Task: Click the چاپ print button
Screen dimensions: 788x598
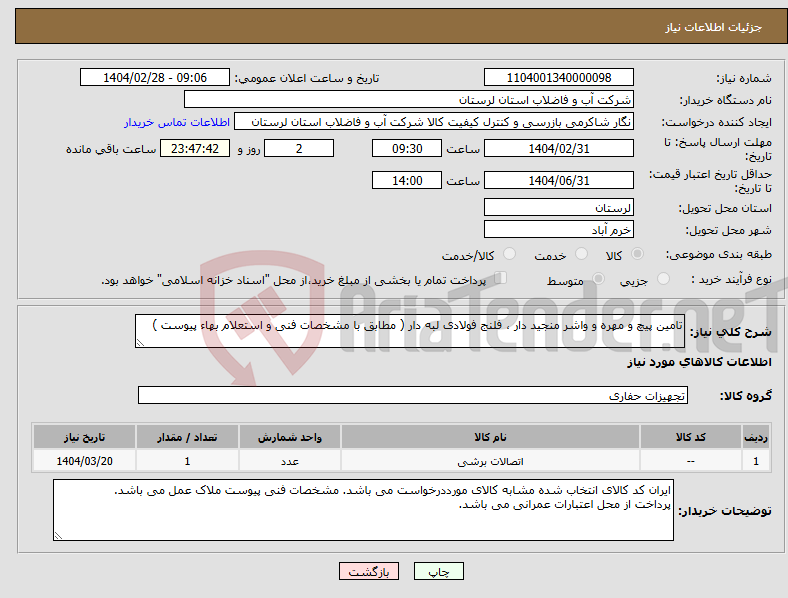Action: (439, 571)
